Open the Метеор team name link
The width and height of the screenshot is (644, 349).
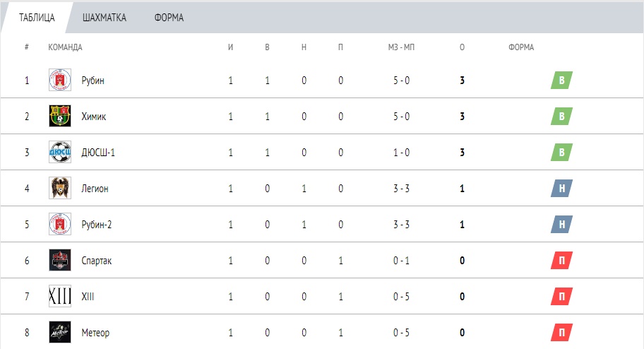click(95, 333)
